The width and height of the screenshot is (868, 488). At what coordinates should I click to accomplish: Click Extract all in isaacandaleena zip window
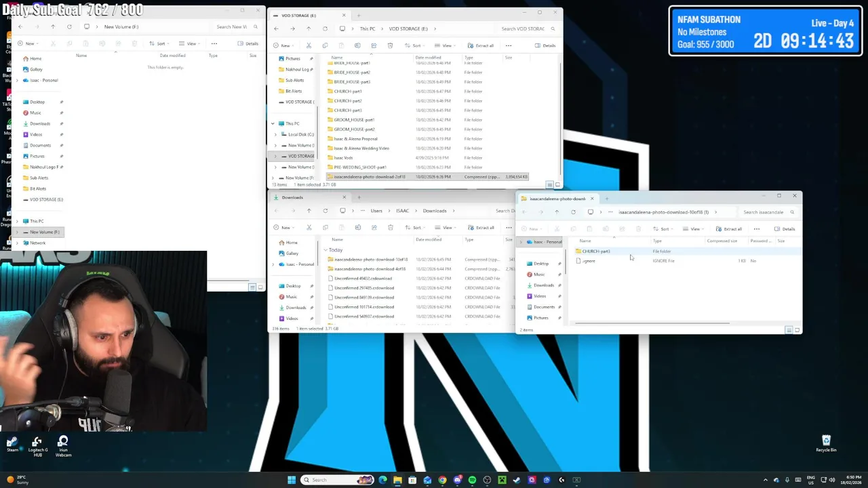tap(729, 229)
